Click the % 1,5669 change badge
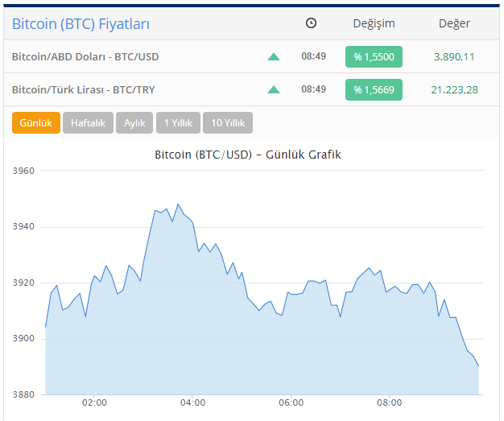The height and width of the screenshot is (421, 504). pyautogui.click(x=374, y=89)
